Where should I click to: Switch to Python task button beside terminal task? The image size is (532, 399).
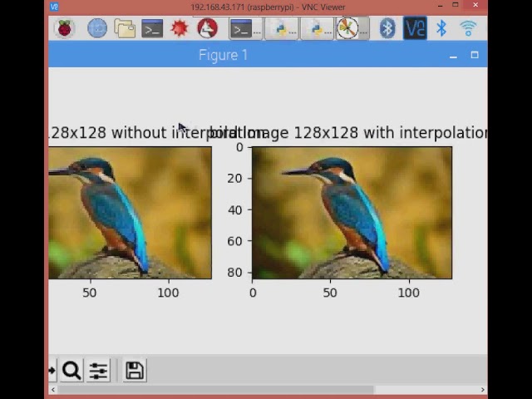tap(281, 29)
